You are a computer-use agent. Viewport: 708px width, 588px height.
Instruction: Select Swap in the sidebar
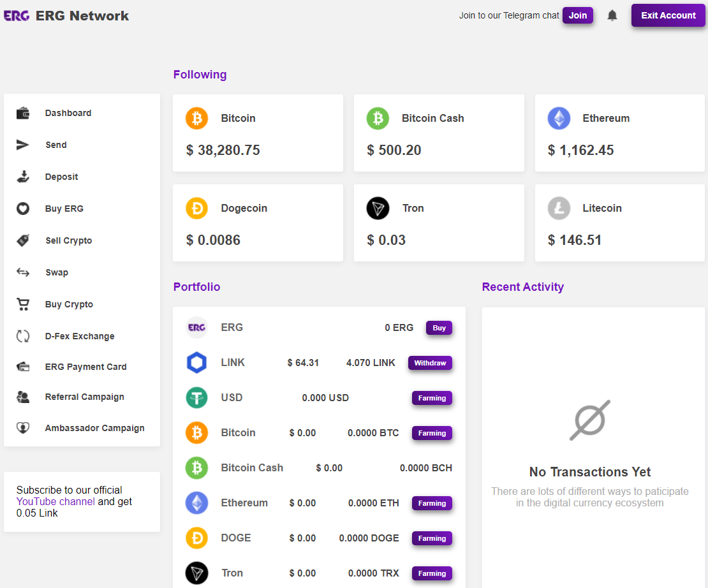[x=56, y=272]
